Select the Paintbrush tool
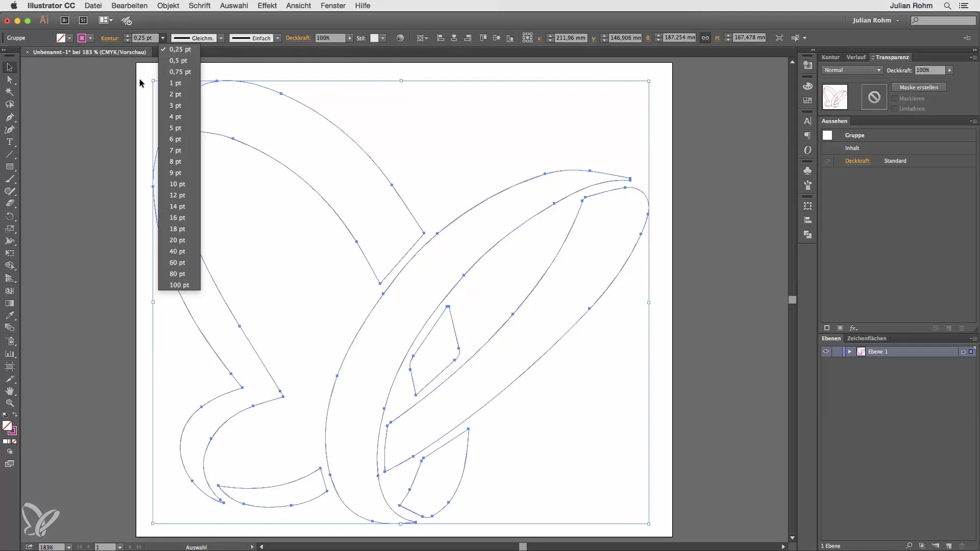The image size is (980, 551). (10, 179)
